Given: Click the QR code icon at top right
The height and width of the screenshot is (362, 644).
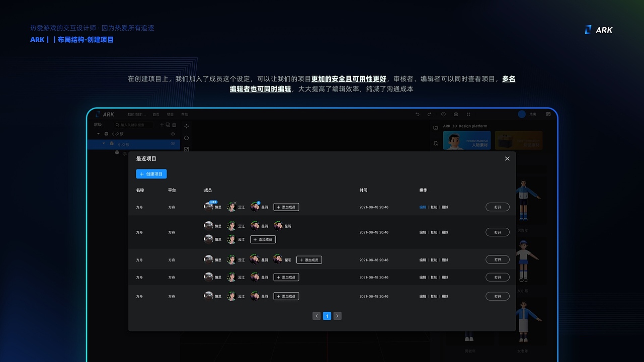Looking at the screenshot, I should pos(548,114).
